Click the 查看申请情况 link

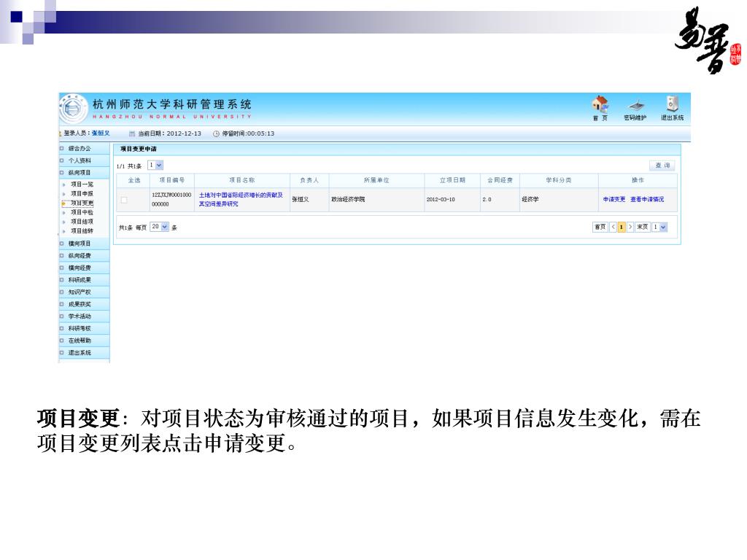click(x=646, y=200)
